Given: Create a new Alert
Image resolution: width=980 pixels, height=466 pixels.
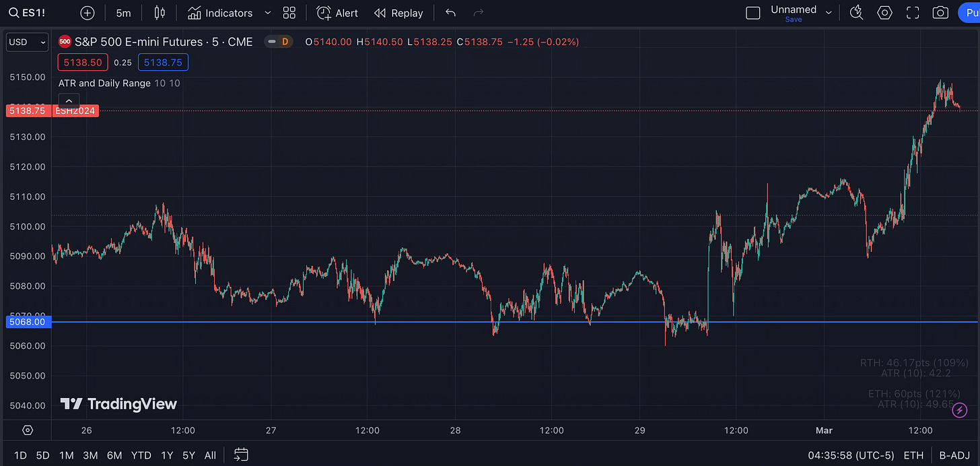Looking at the screenshot, I should [337, 13].
